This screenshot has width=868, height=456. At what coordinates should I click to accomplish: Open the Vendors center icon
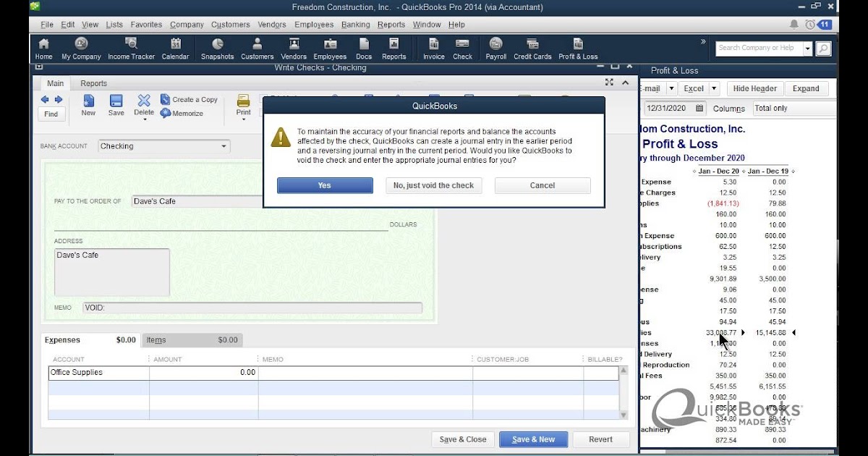coord(294,48)
